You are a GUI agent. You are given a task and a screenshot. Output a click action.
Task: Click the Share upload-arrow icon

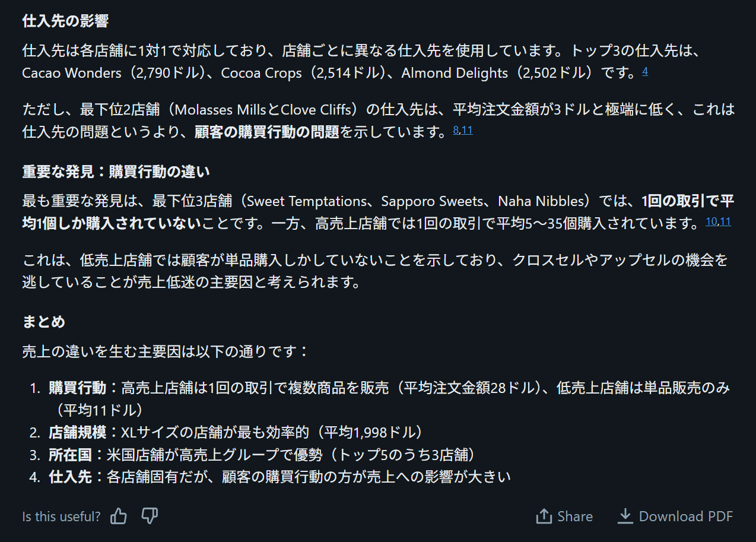coord(544,516)
